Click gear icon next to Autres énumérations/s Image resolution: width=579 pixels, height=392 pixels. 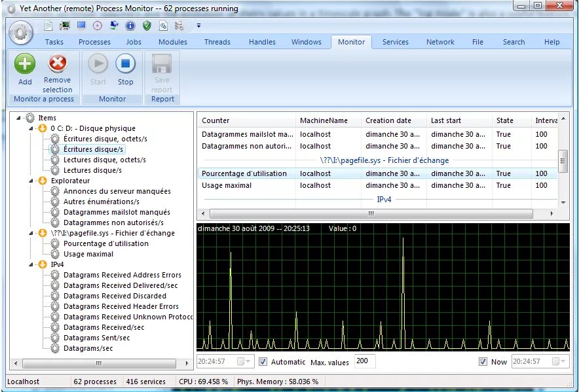coord(55,202)
